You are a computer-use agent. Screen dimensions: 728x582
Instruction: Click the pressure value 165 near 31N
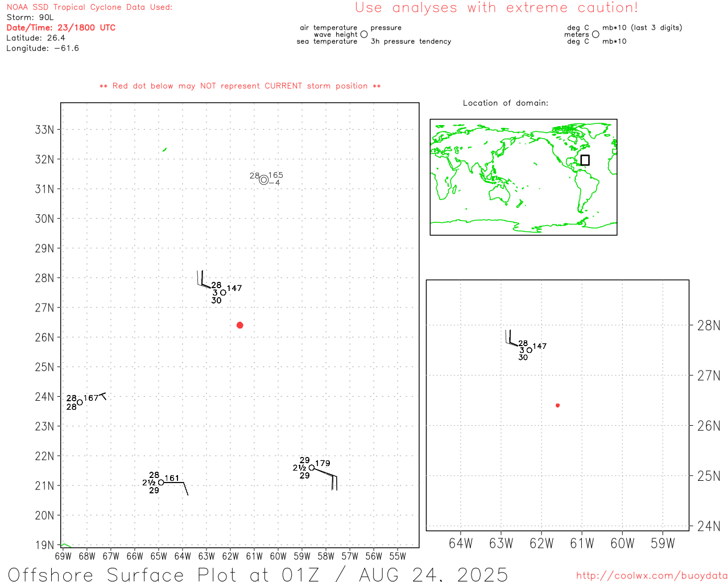276,176
